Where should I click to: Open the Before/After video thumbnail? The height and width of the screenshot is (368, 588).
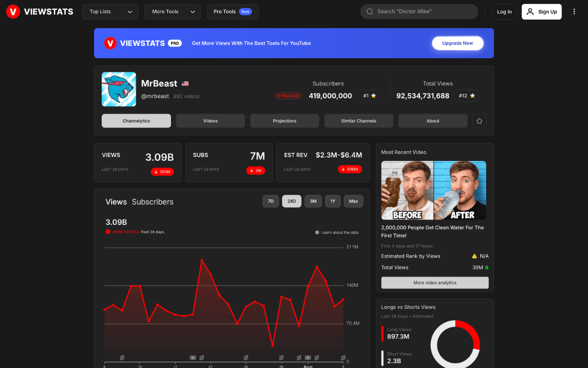pyautogui.click(x=434, y=190)
